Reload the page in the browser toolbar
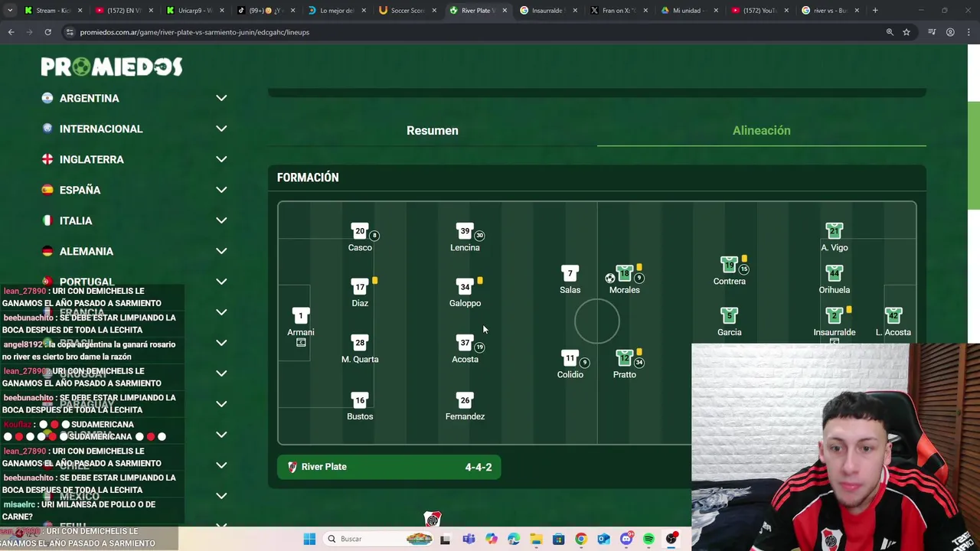This screenshot has width=980, height=551. [47, 32]
